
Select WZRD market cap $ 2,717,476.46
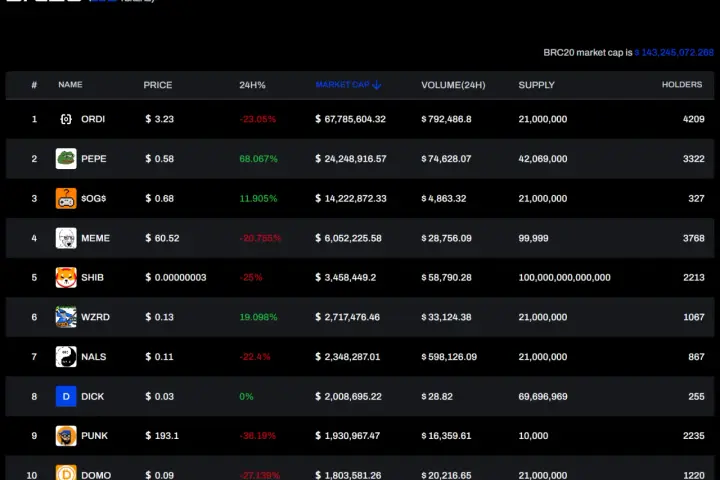tap(347, 317)
